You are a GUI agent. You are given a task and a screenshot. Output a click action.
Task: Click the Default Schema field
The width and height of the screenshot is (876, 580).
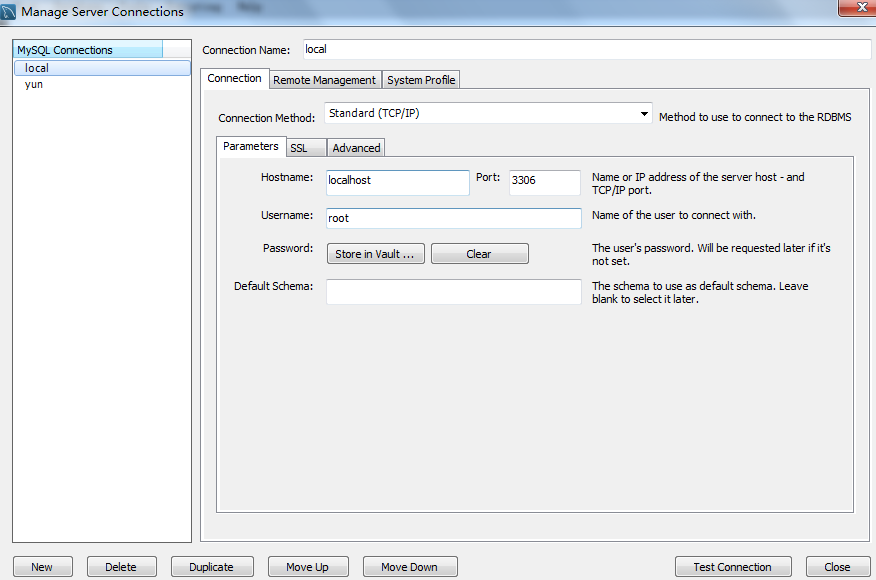(454, 292)
